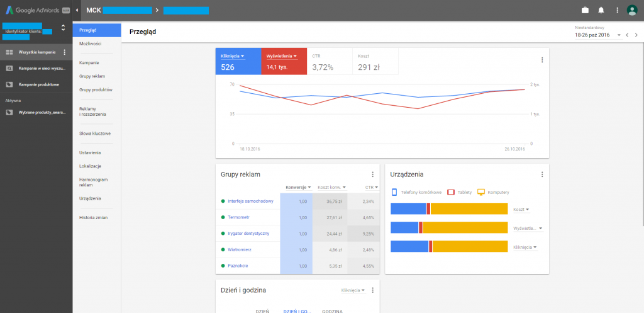The image size is (644, 313).
Task: Select the CTR scorecard tile
Action: (330, 61)
